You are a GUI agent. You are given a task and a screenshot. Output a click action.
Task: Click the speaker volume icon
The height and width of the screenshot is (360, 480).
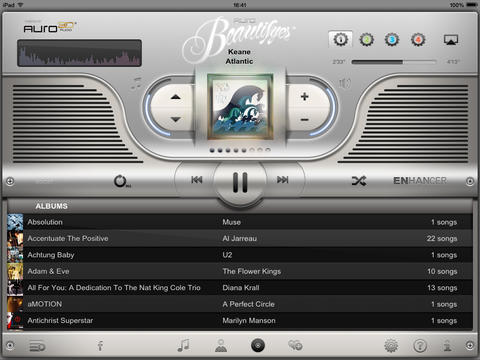pyautogui.click(x=345, y=83)
